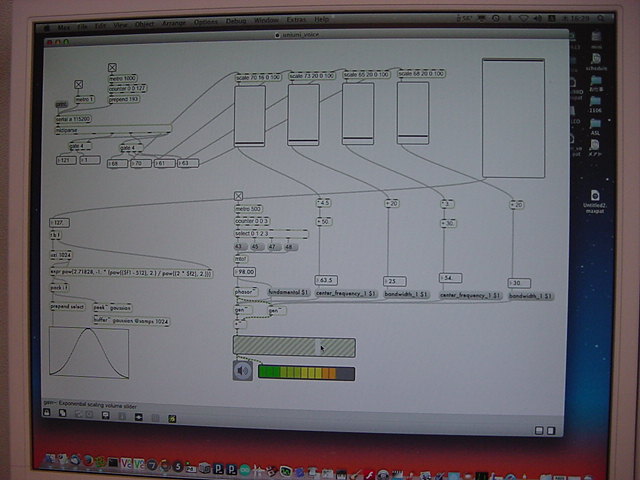Image resolution: width=640 pixels, height=480 pixels.
Task: Toggle the checkbox above metro 500
Action: (238, 196)
